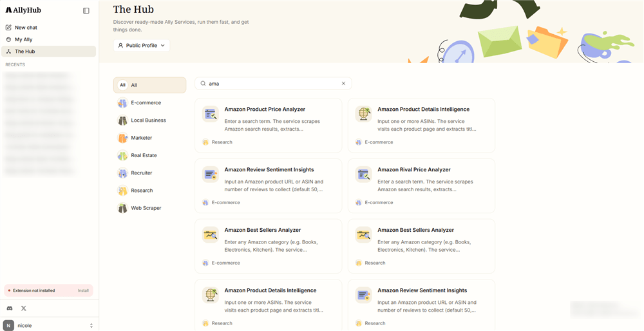The width and height of the screenshot is (644, 331).
Task: Click the Amazon Rival Price Analyzer icon
Action: 363,174
